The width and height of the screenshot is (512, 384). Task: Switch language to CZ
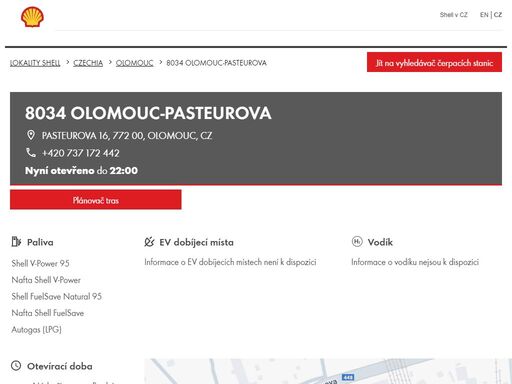pyautogui.click(x=498, y=15)
